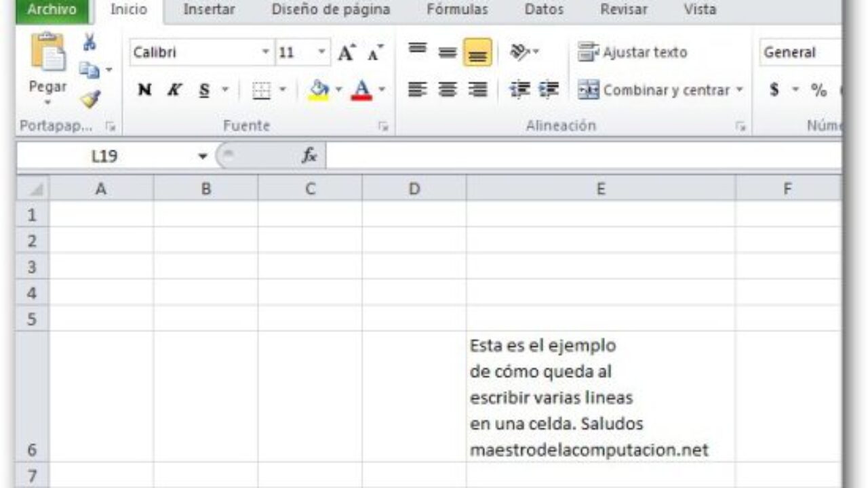Image resolution: width=868 pixels, height=488 pixels.
Task: Click the Format Painter brush icon
Action: point(90,100)
